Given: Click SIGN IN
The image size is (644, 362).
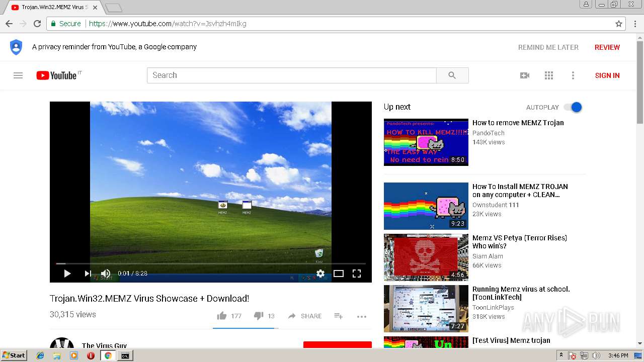Looking at the screenshot, I should [607, 75].
